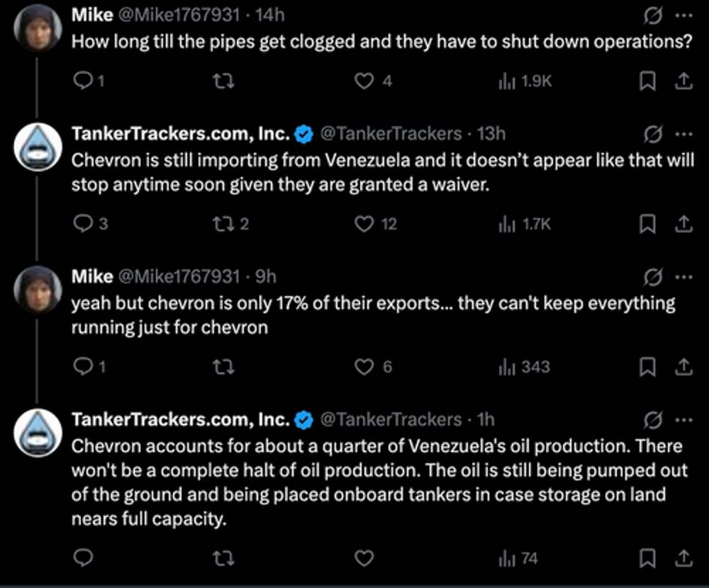
Task: Open more menu on TankerTrackers 13h tweet
Action: click(682, 134)
